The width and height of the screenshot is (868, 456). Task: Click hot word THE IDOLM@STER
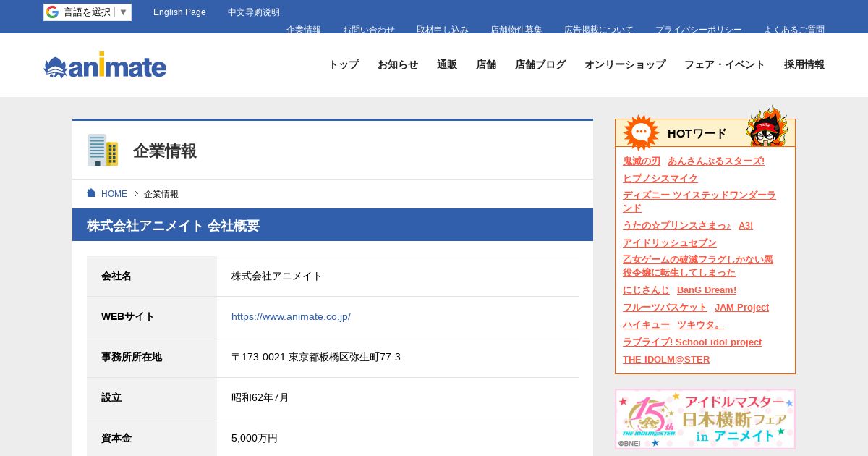666,359
